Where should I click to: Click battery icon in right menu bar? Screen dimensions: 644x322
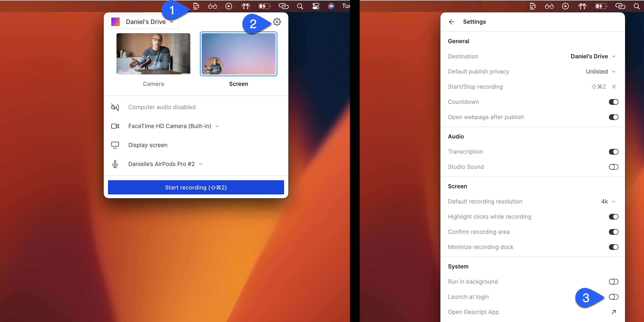[x=601, y=6]
